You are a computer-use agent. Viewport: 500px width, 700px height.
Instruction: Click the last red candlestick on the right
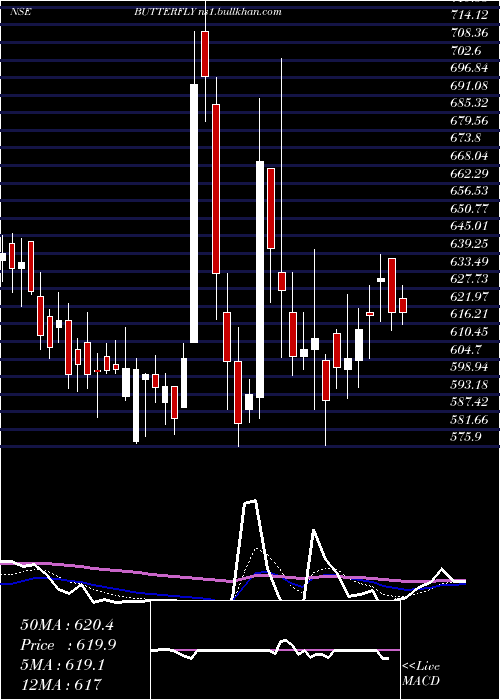pyautogui.click(x=403, y=305)
